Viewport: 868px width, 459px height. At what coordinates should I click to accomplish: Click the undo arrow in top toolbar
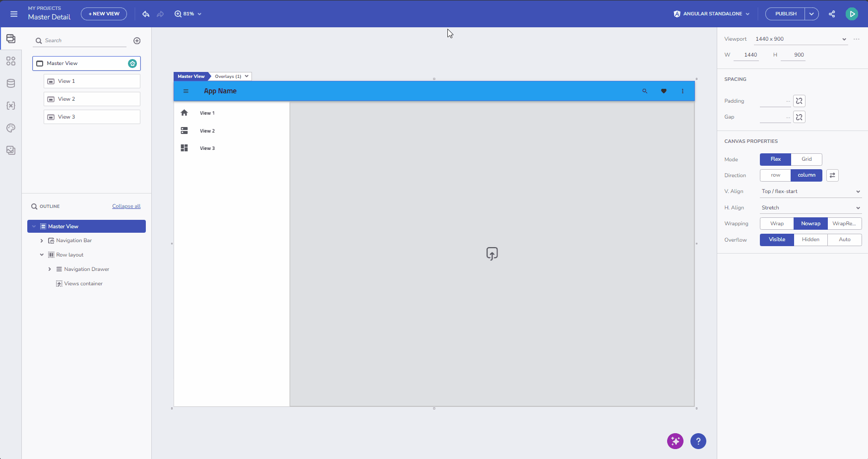pyautogui.click(x=146, y=14)
